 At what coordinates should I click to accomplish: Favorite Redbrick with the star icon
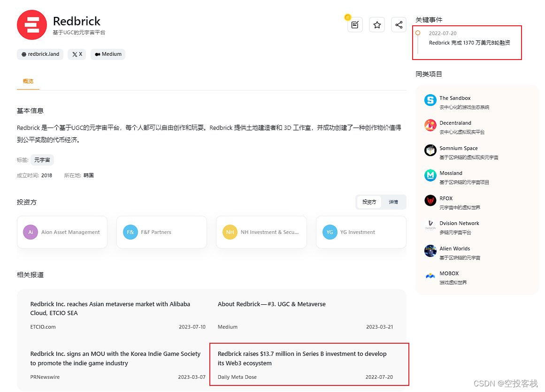[x=377, y=25]
